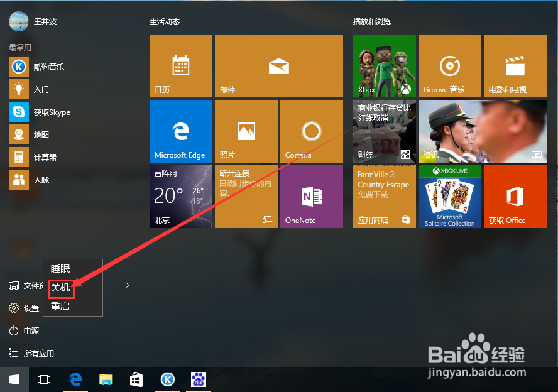Launch the OneNote tile

[x=312, y=197]
